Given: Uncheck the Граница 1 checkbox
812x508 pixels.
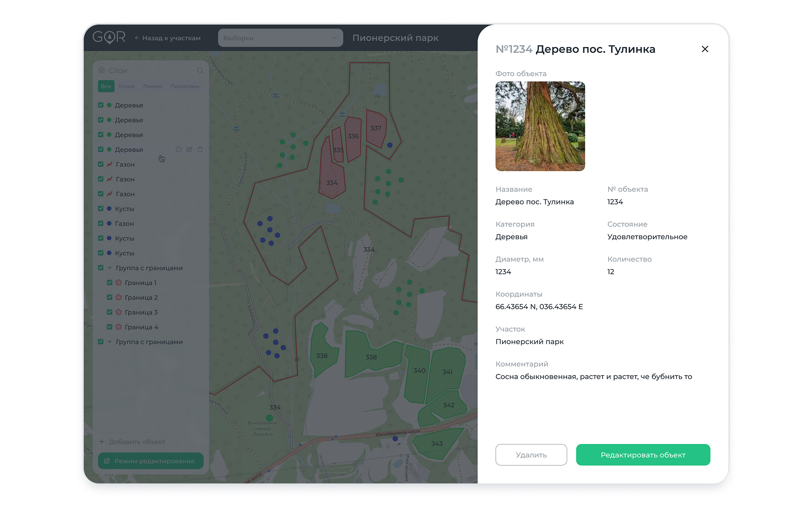Looking at the screenshot, I should point(110,282).
